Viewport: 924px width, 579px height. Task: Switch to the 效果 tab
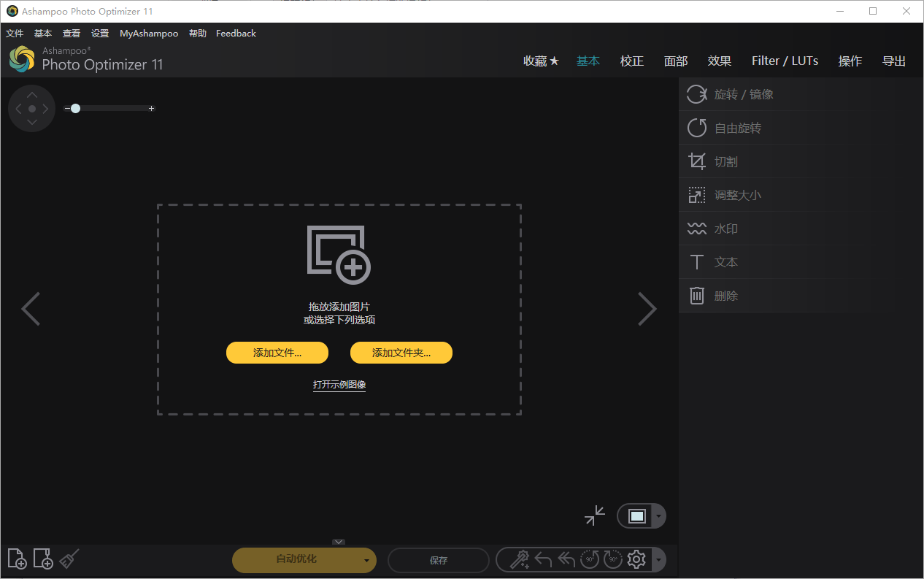(x=720, y=61)
